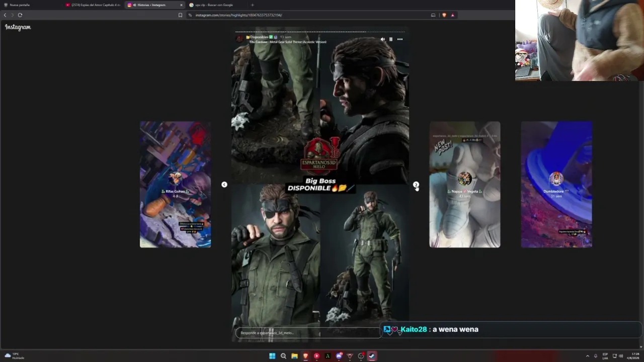
Task: Open the weather widget on the taskbar
Action: 15,356
